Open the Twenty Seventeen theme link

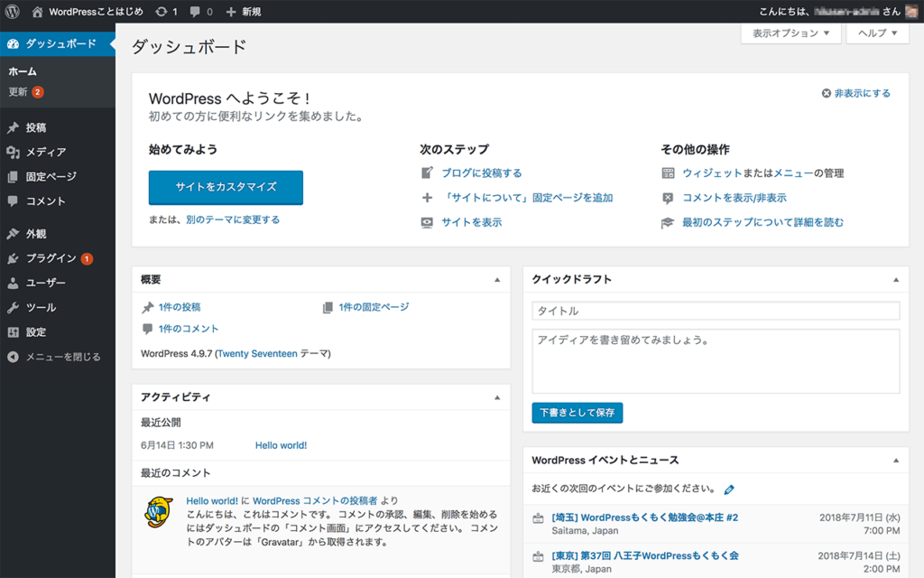point(257,354)
